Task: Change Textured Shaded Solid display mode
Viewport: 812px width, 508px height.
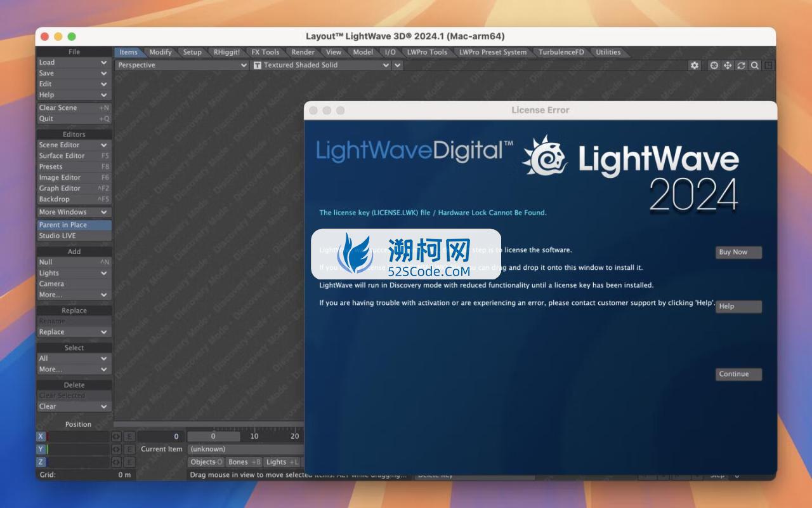Action: coord(321,65)
